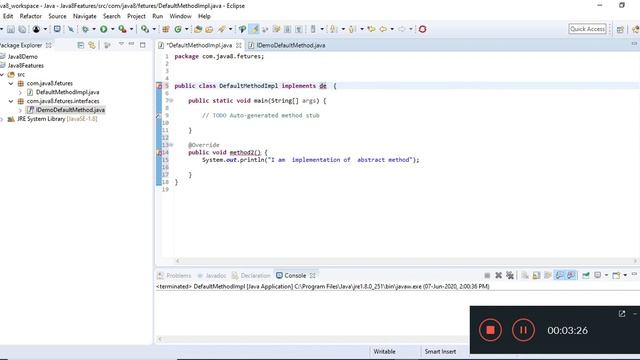The height and width of the screenshot is (360, 640).
Task: Open the Project menu
Action: pos(136,16)
